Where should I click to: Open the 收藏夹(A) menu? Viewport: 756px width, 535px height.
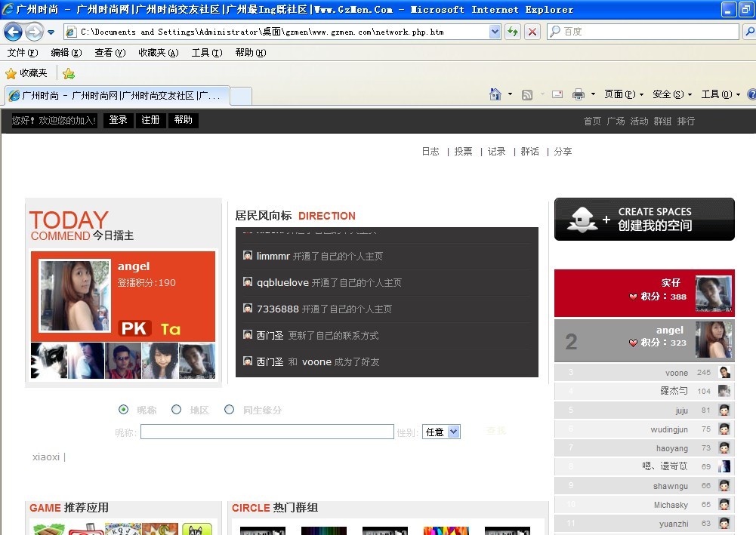pyautogui.click(x=158, y=53)
